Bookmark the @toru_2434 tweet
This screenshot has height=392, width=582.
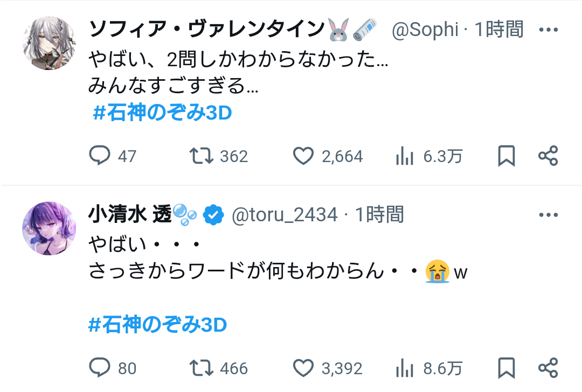point(506,368)
